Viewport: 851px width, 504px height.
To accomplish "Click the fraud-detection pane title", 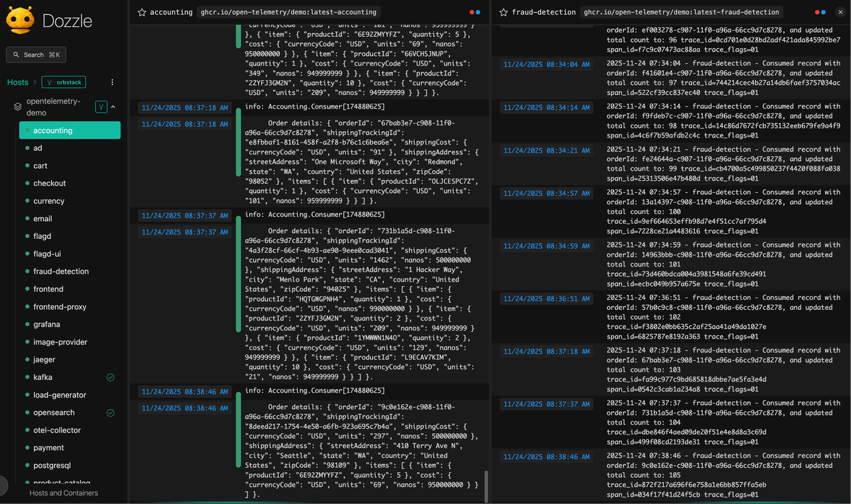I will (x=544, y=12).
